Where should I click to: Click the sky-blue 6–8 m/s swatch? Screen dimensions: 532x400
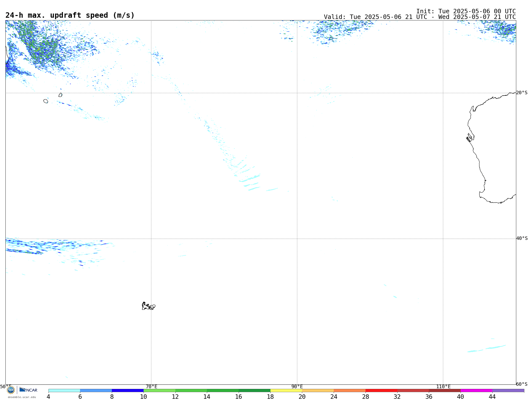[x=96, y=391]
